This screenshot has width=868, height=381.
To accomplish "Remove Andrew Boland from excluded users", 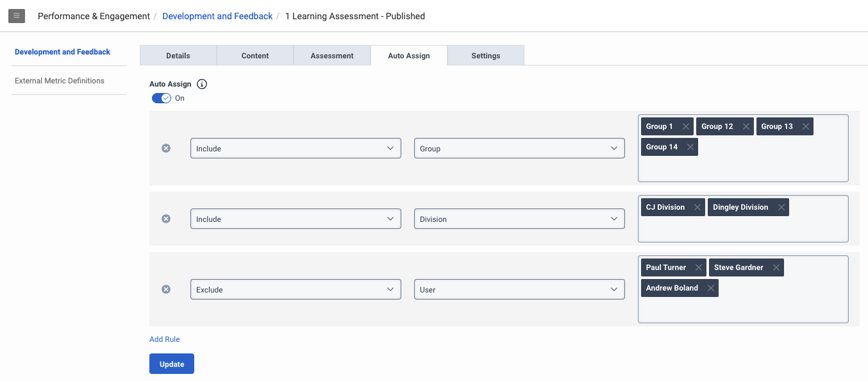I will pyautogui.click(x=711, y=288).
